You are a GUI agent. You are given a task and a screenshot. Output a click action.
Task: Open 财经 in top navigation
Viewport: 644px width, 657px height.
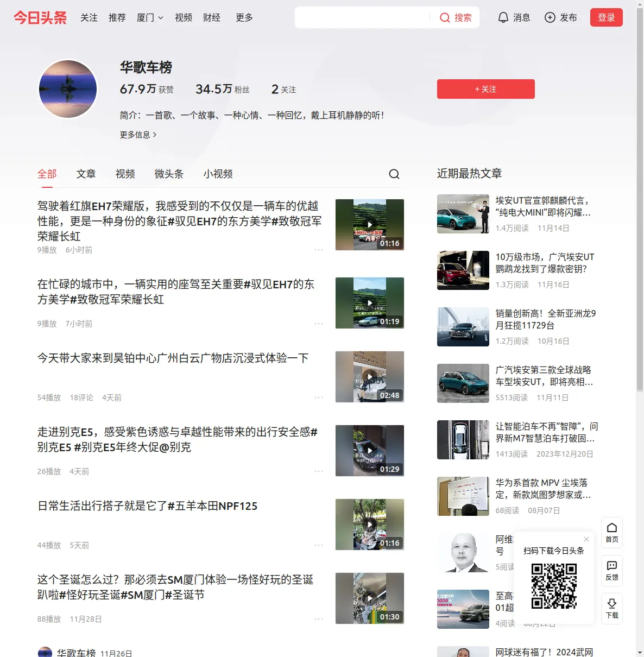click(212, 18)
